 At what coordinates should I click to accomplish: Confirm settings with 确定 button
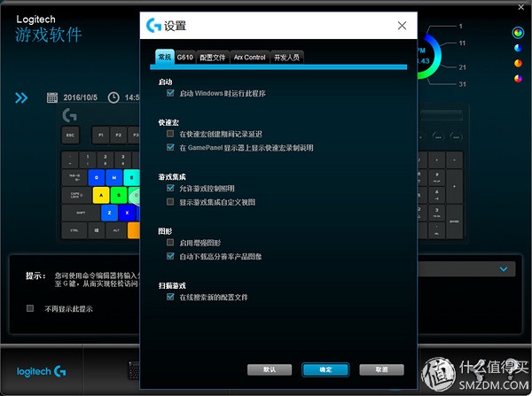pos(325,369)
